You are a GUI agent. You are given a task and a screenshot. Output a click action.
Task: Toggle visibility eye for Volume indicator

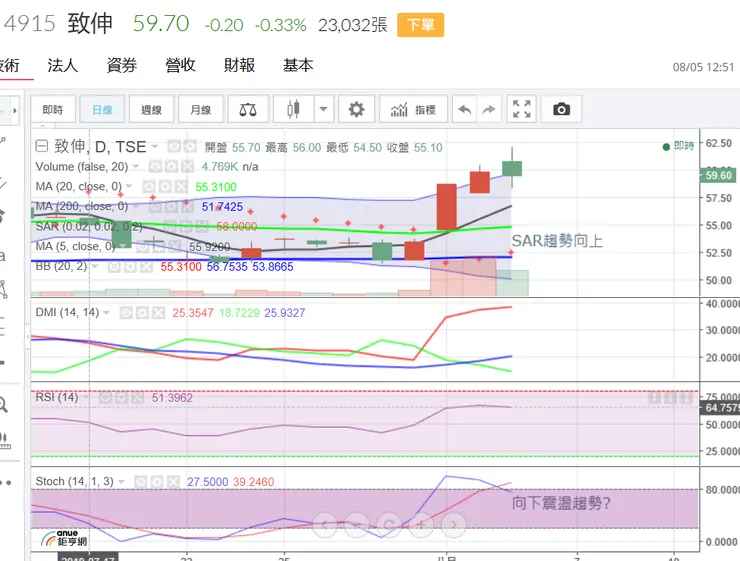click(155, 166)
